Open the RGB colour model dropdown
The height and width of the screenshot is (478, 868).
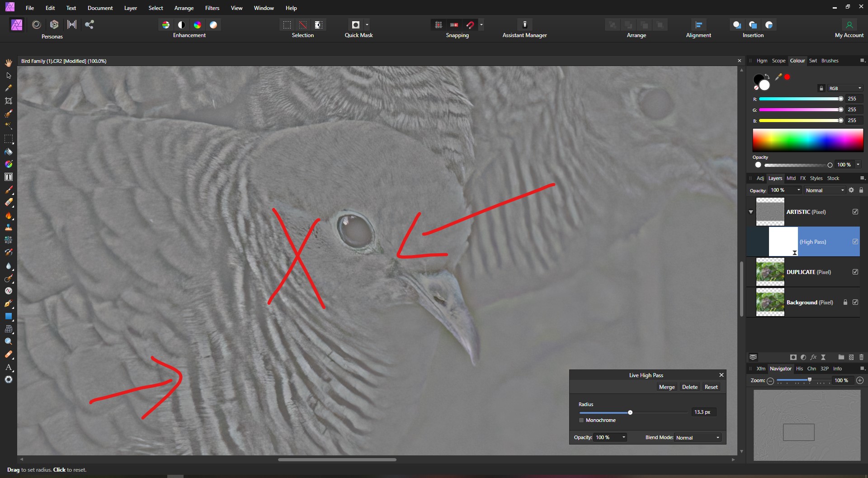pos(844,88)
